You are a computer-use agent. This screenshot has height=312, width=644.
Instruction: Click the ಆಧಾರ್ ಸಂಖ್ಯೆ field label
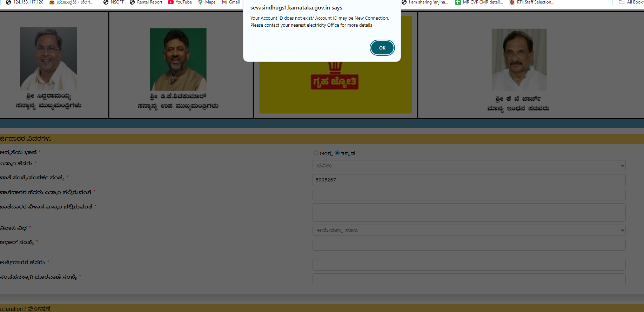(x=17, y=243)
